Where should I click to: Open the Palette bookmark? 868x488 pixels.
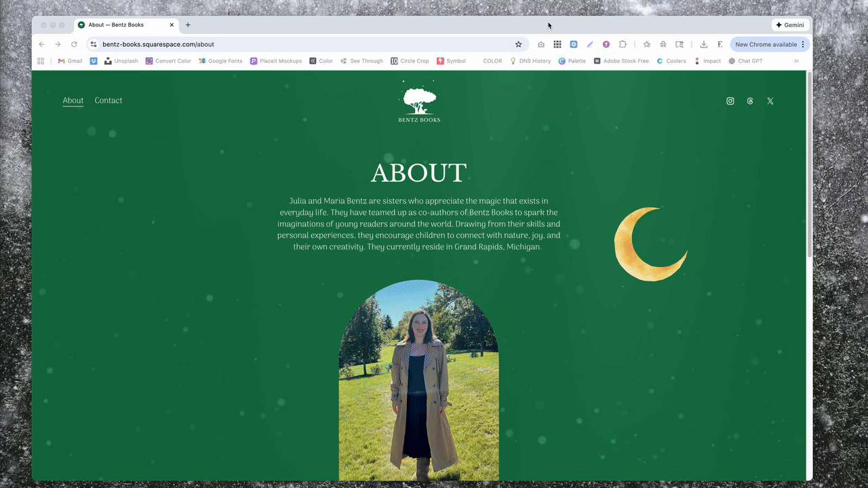572,61
